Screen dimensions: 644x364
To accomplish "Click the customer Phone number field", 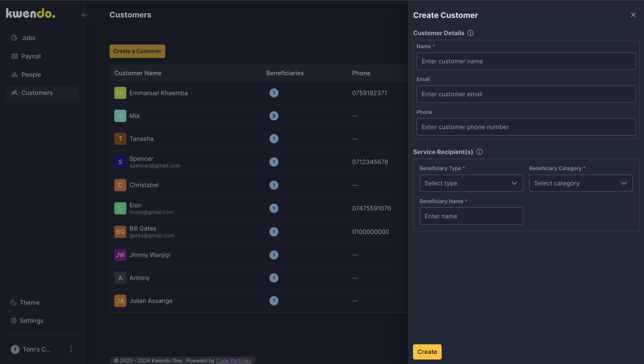I will tap(526, 127).
